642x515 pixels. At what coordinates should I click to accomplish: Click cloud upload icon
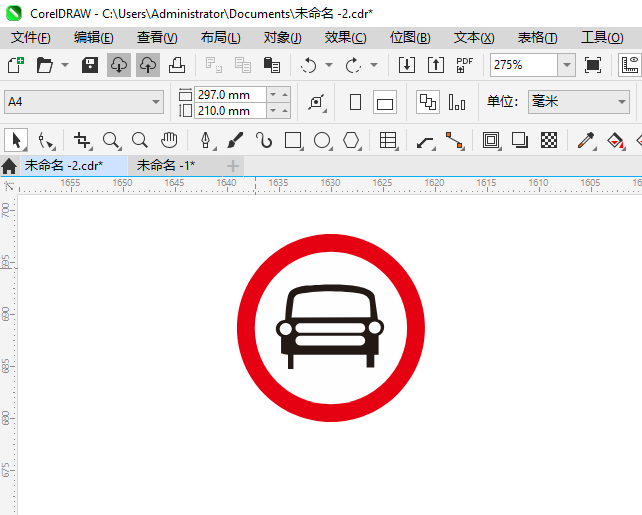pyautogui.click(x=148, y=65)
